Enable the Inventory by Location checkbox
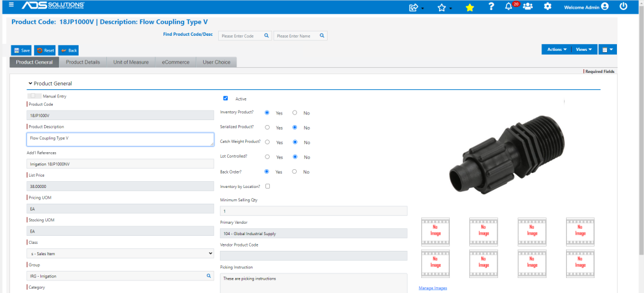 [x=268, y=186]
